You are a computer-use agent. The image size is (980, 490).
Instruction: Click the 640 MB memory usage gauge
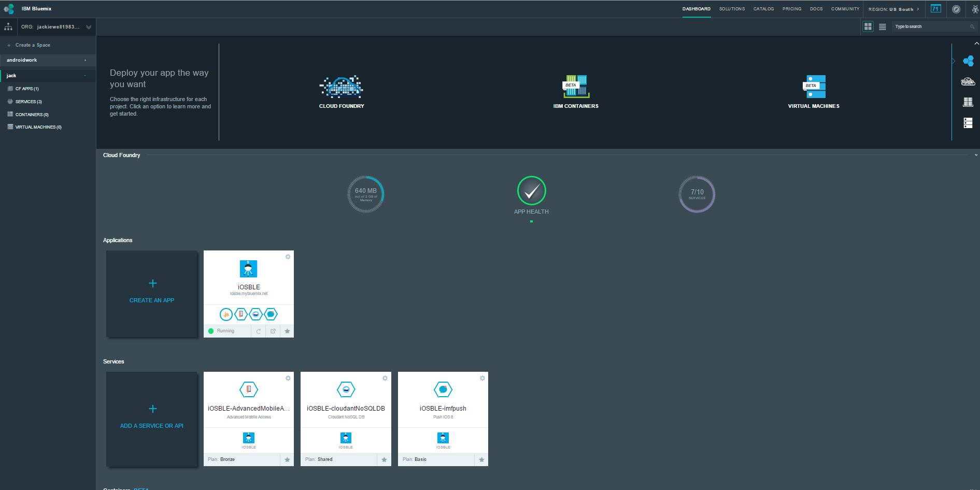pos(366,194)
